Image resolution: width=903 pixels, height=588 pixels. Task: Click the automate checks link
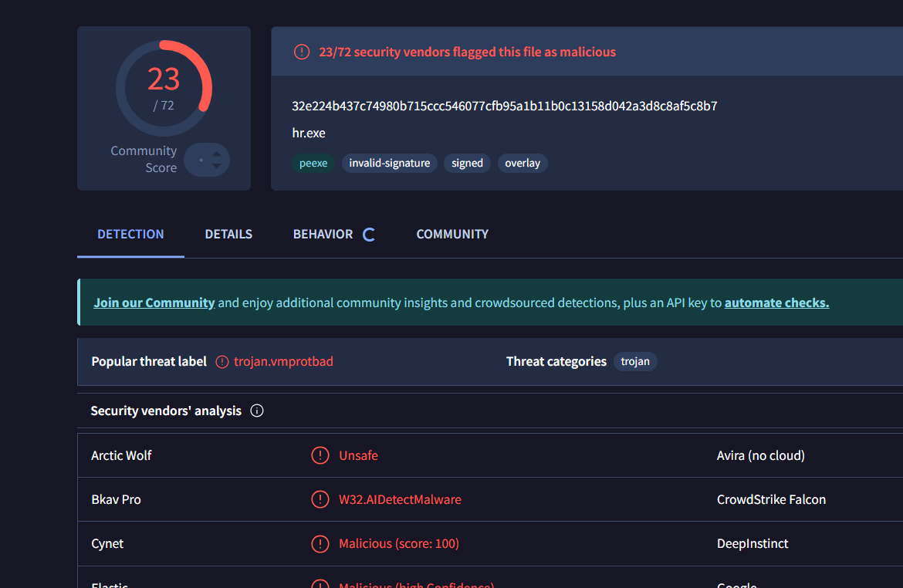(x=776, y=303)
